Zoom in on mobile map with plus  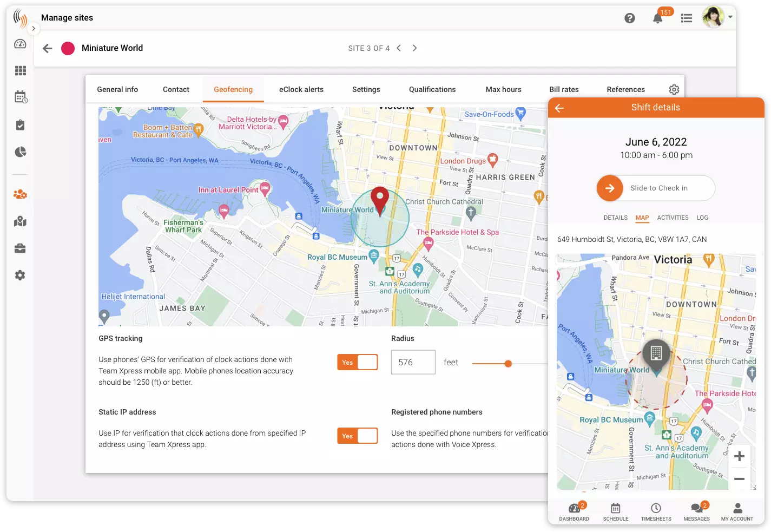[740, 456]
